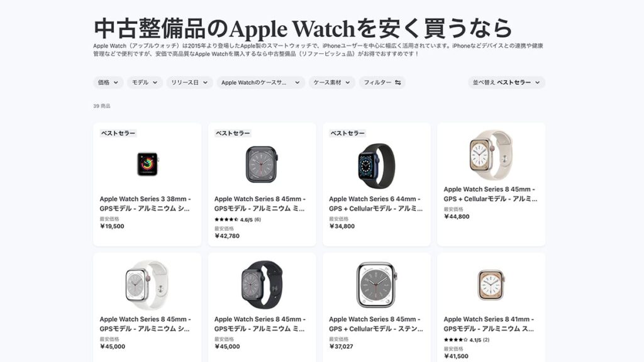Viewport: 644px width, 362px height.
Task: Open the starlight Series 8 45mm GPS + Cellular photo
Action: [491, 155]
